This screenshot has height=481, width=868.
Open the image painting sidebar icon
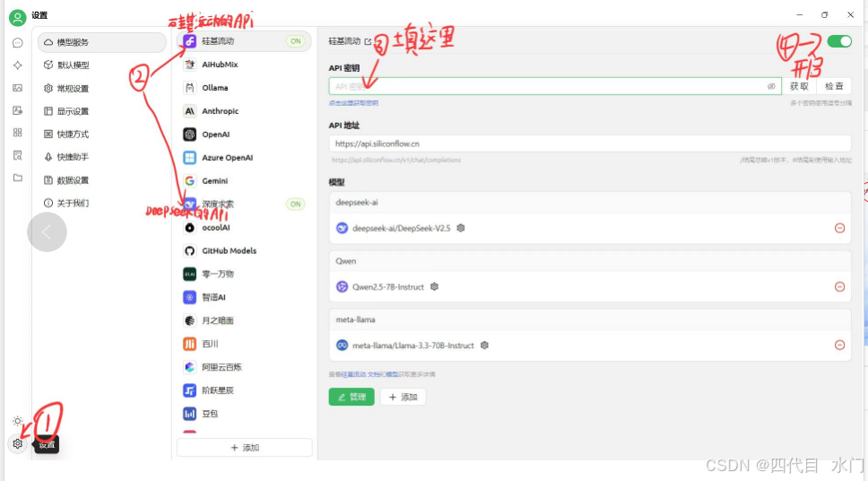pyautogui.click(x=18, y=88)
